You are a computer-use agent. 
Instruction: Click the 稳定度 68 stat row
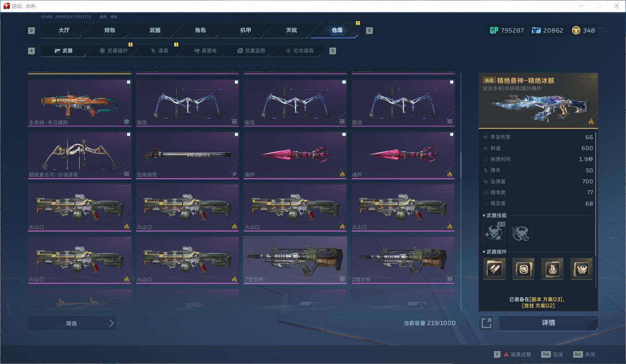[538, 203]
